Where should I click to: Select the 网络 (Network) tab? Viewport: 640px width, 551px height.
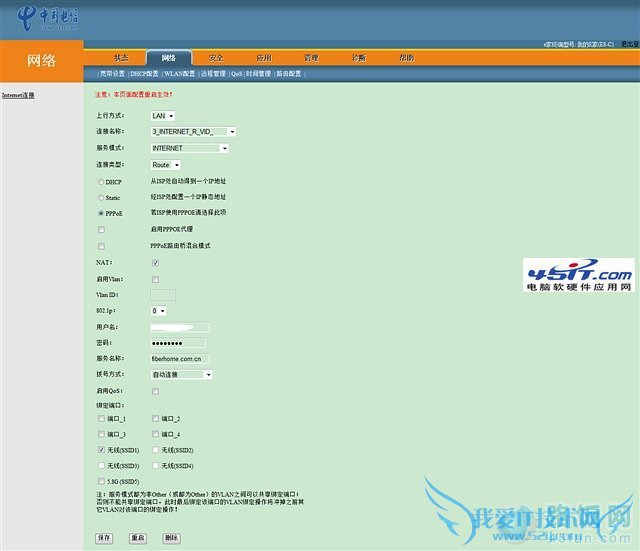pyautogui.click(x=169, y=58)
